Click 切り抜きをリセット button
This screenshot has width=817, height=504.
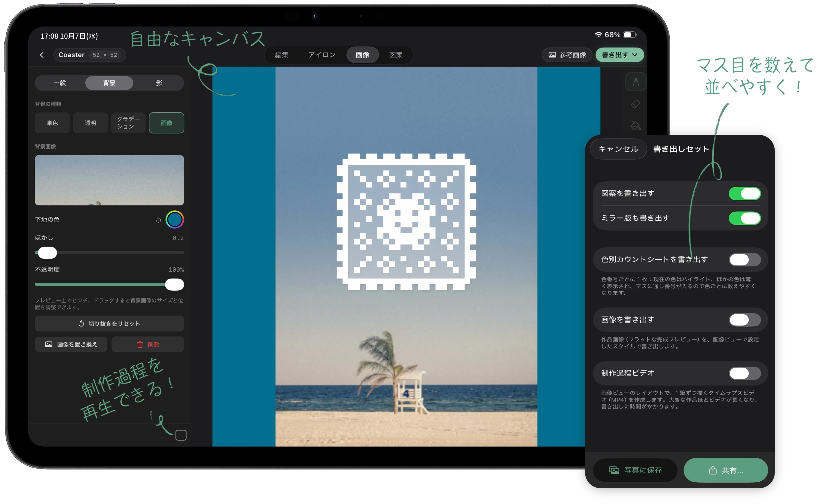tap(109, 323)
